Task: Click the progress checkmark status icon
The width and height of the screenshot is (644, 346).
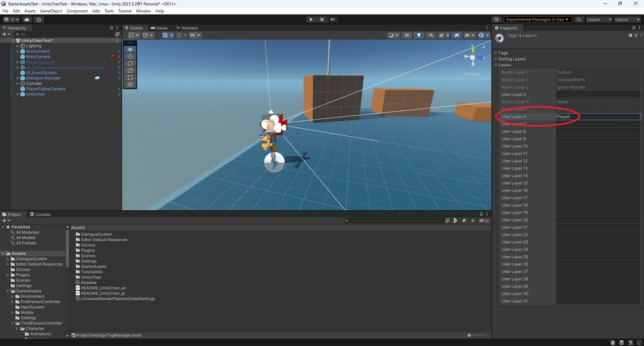Action: tap(638, 342)
